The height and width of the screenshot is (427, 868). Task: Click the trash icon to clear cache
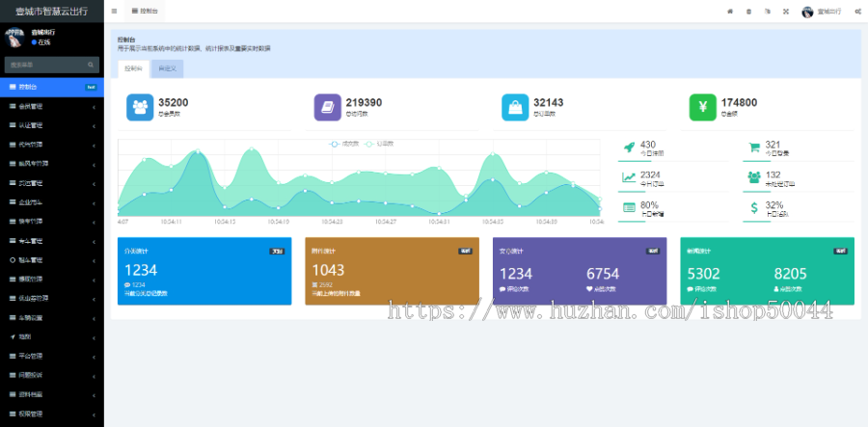pos(748,12)
